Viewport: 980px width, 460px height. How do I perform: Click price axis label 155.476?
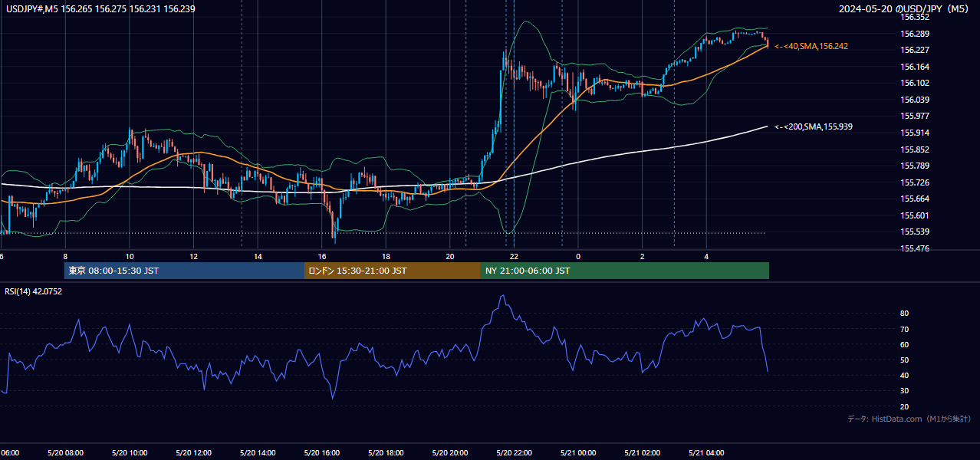click(x=915, y=248)
